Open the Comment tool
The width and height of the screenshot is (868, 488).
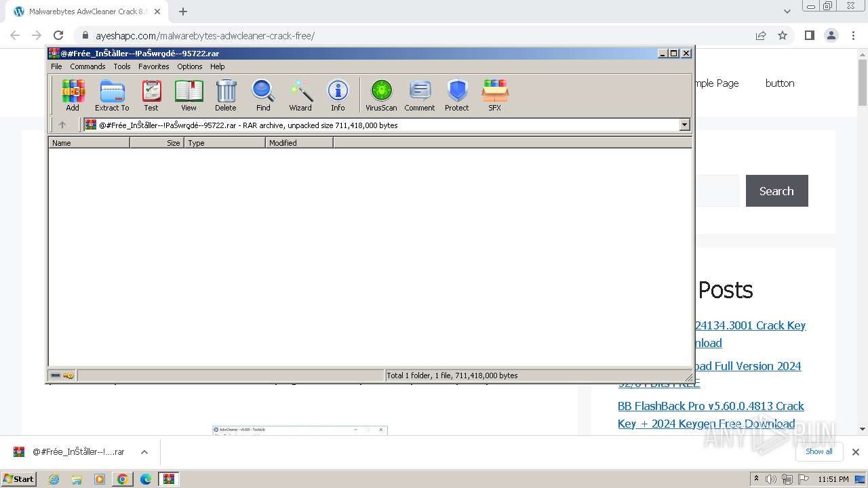[420, 95]
